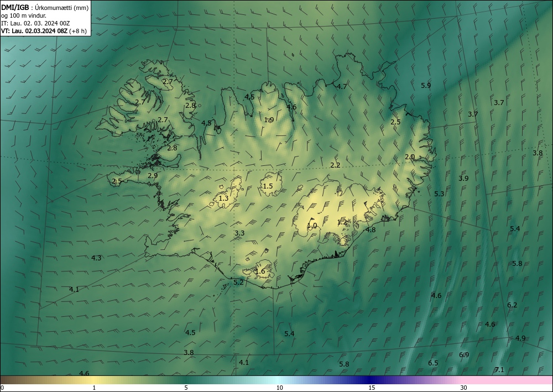
Task: Click the 4.8 value on the southeast coast
Action: tap(371, 230)
